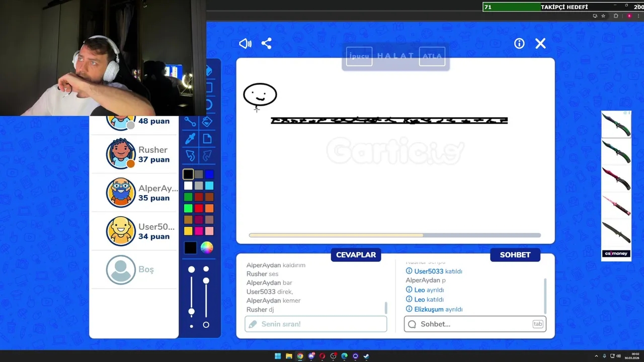Undo the last drawing stroke

(190, 155)
